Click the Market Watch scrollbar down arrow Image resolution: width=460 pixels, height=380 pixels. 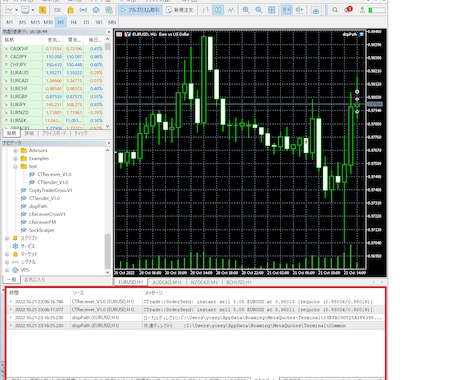coord(108,126)
